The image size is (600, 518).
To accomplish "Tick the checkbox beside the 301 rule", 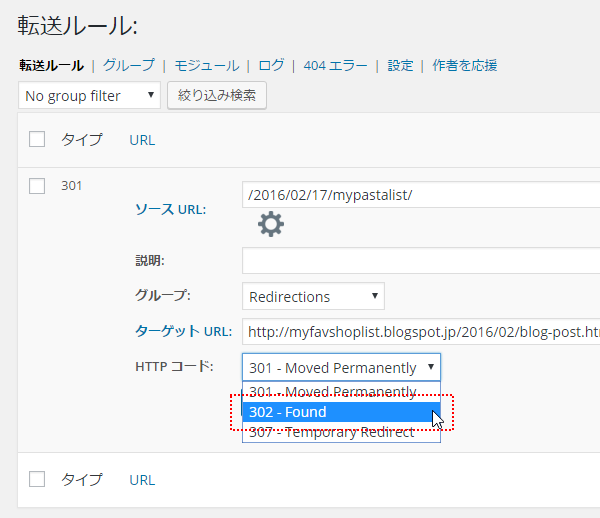I will (37, 185).
